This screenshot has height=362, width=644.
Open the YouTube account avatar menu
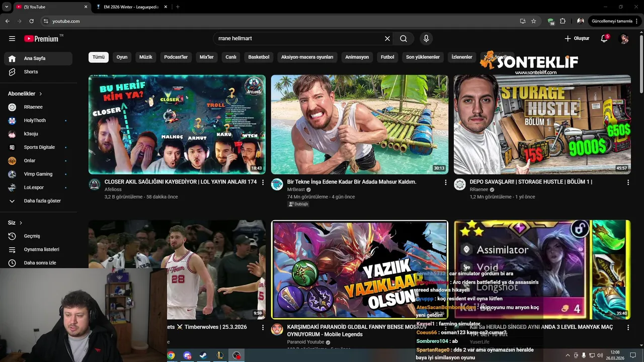pos(624,39)
